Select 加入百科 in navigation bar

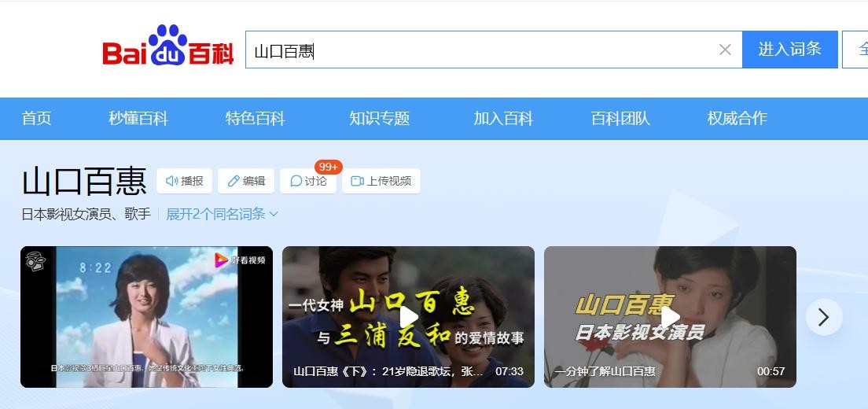503,119
